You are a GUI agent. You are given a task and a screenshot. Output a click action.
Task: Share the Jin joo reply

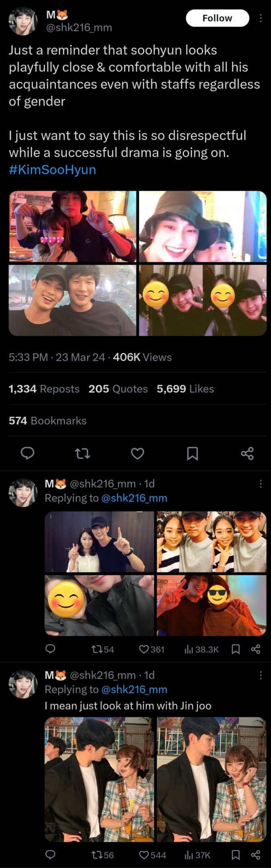point(256,854)
